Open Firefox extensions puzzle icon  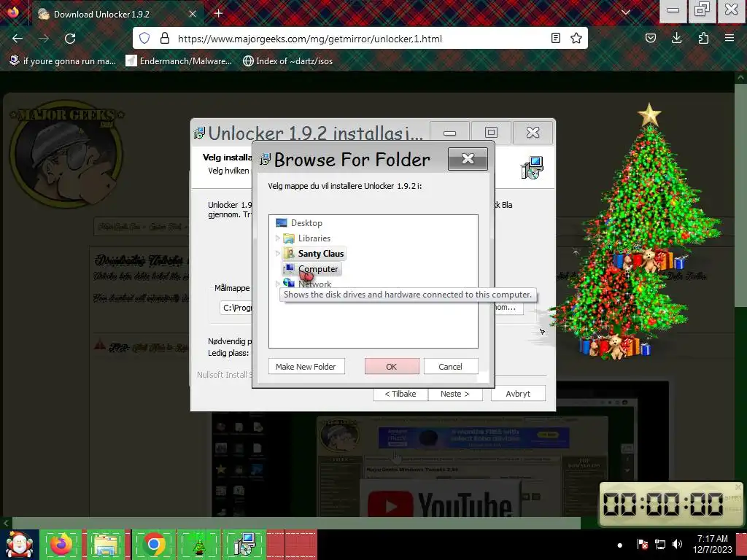(x=703, y=38)
